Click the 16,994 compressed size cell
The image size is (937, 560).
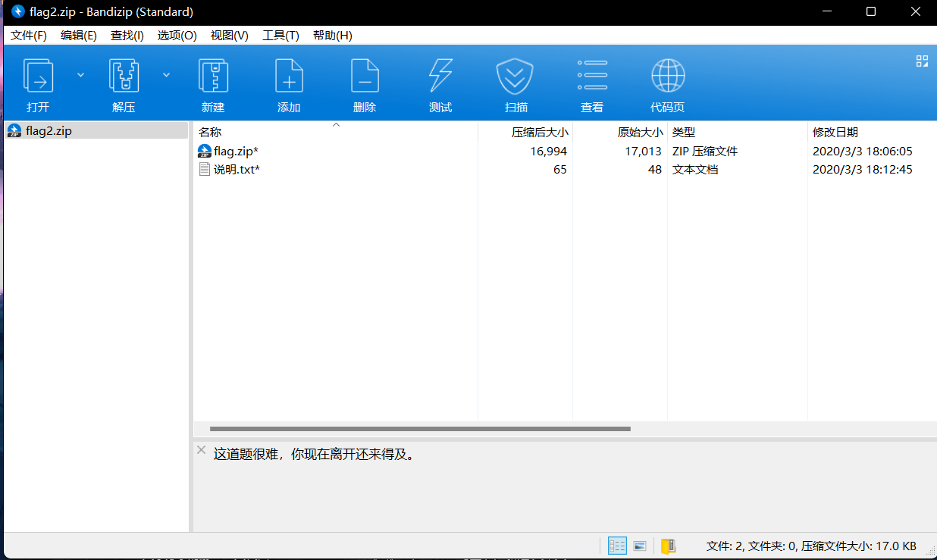pyautogui.click(x=548, y=151)
